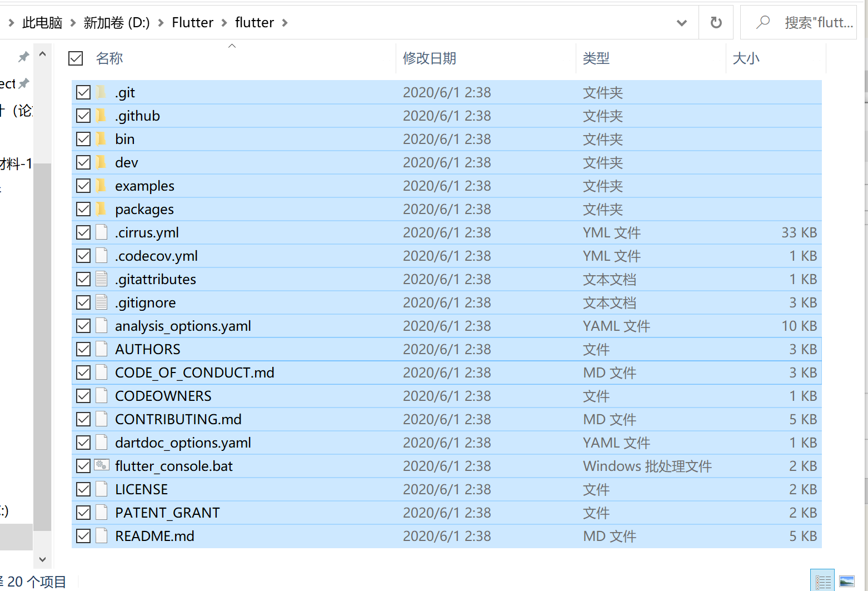The width and height of the screenshot is (868, 591).
Task: Click the packages folder icon
Action: pos(101,209)
